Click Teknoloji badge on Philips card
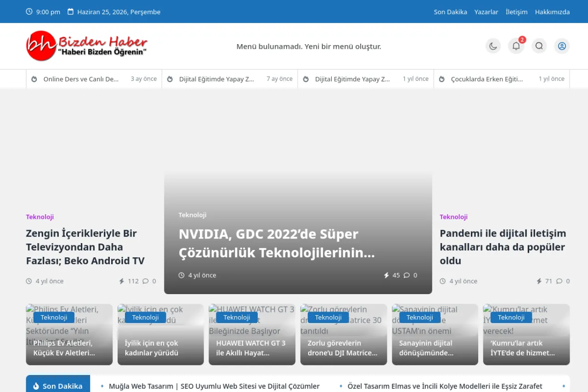This screenshot has width=588, height=392. point(54,317)
